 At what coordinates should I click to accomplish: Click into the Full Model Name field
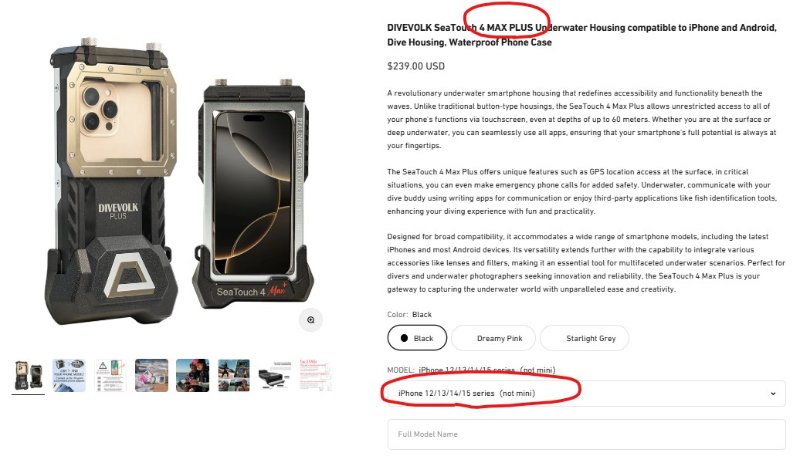click(x=586, y=434)
